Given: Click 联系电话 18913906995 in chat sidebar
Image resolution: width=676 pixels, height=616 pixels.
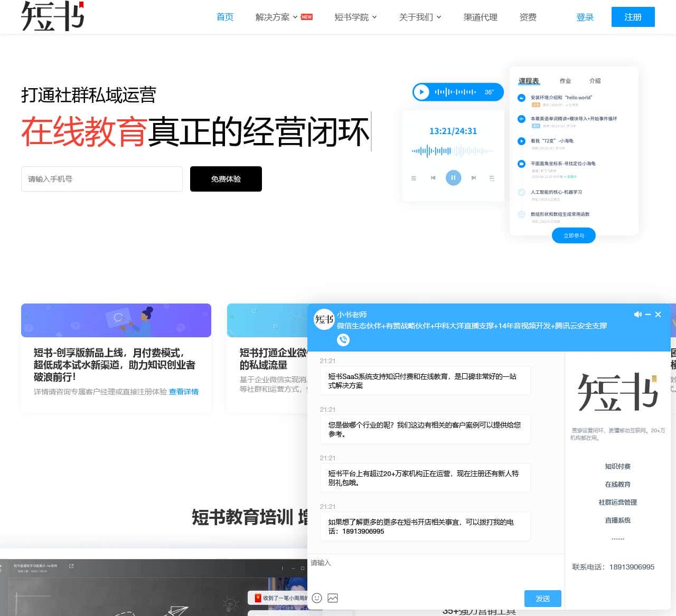Looking at the screenshot, I should pyautogui.click(x=613, y=567).
